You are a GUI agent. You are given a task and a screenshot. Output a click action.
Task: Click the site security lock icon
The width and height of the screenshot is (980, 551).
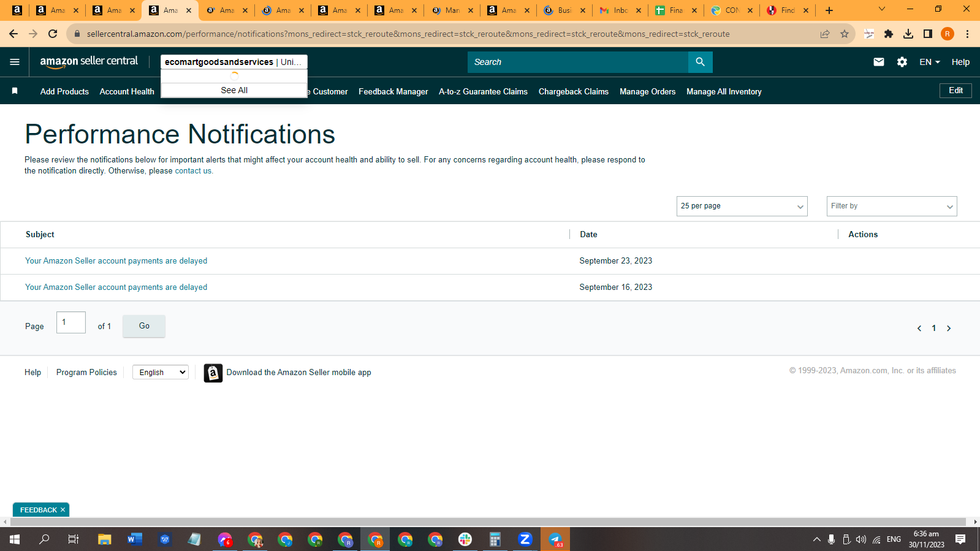point(77,34)
